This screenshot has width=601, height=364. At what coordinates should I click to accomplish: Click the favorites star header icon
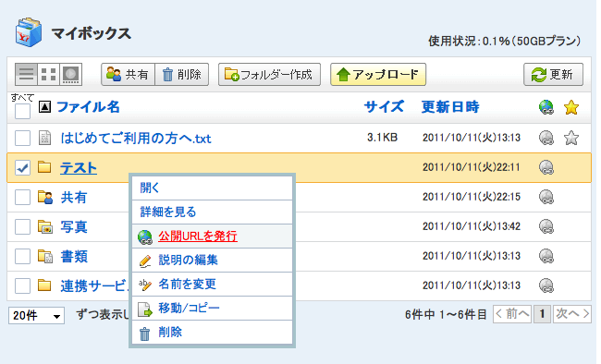[571, 107]
